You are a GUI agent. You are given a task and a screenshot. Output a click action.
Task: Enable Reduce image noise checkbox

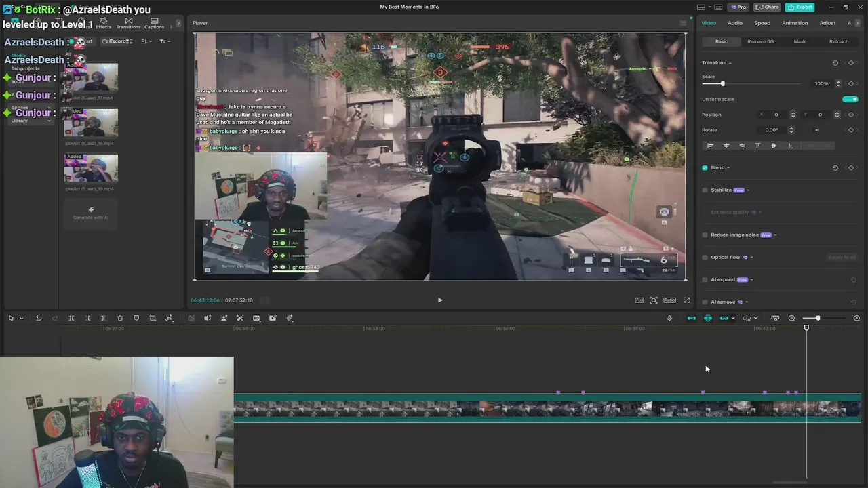705,235
